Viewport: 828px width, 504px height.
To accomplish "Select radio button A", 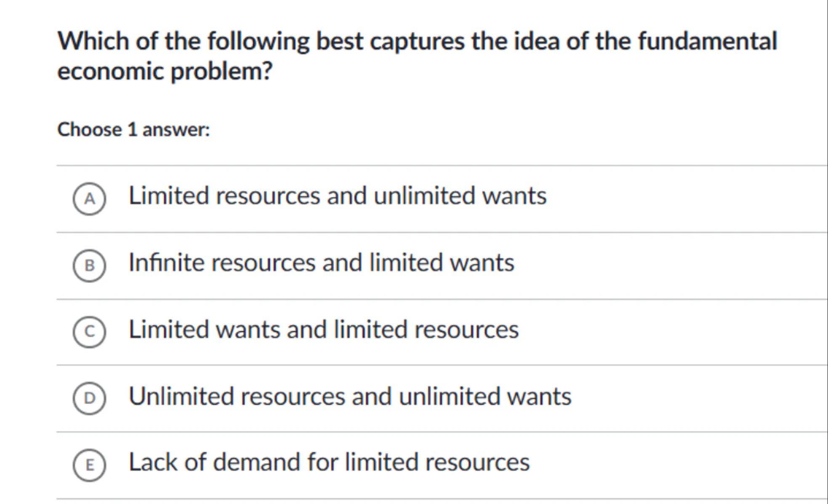I will click(89, 199).
